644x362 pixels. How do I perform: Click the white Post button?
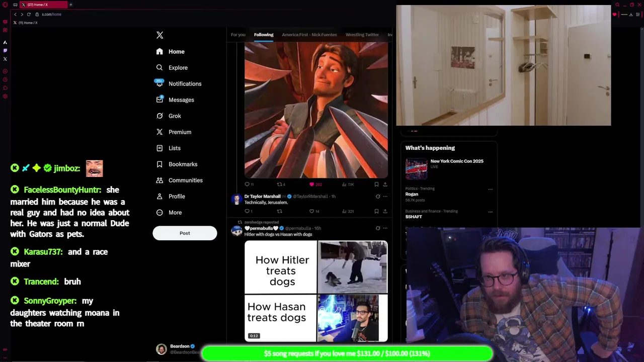185,233
